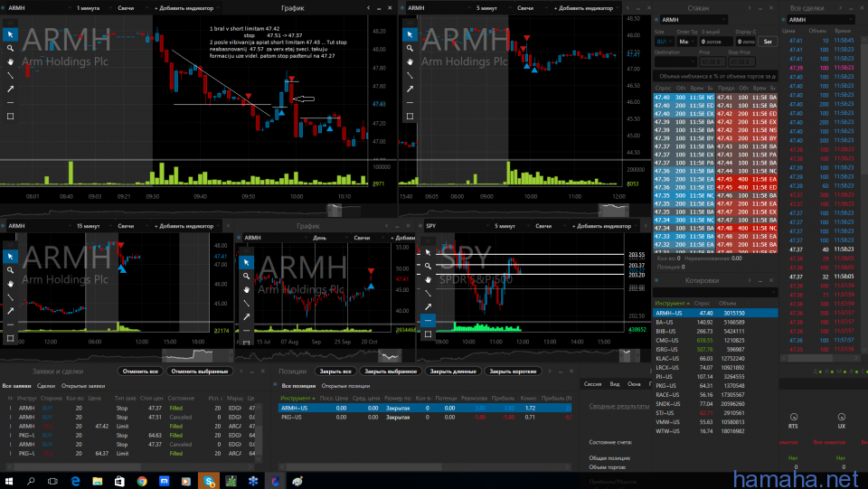Select the arrow tool in 5-minute ARMH chart
868x489 pixels.
[x=410, y=89]
